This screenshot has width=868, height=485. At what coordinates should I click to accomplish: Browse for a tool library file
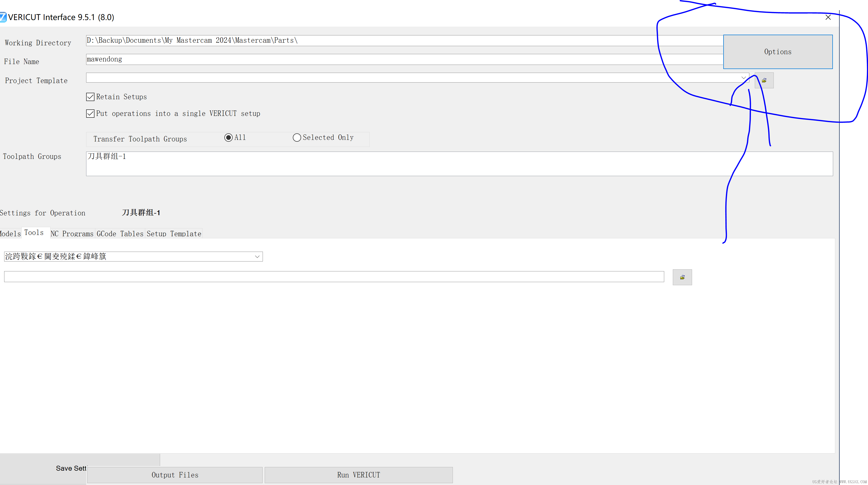point(682,277)
